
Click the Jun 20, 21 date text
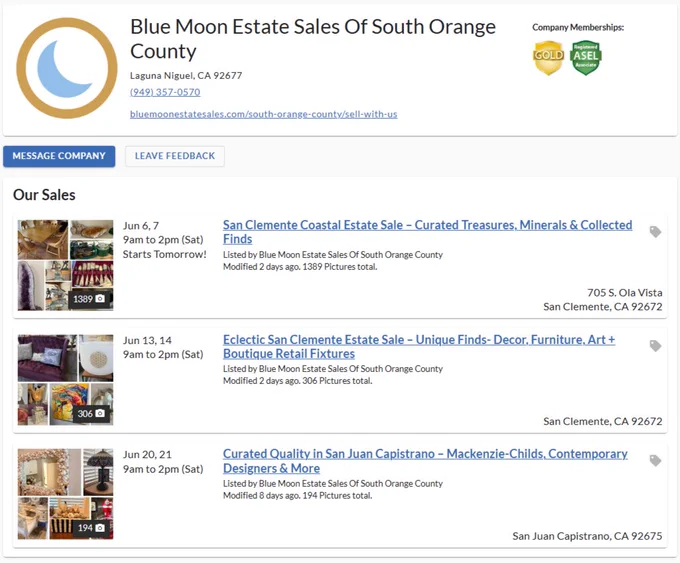click(x=147, y=455)
